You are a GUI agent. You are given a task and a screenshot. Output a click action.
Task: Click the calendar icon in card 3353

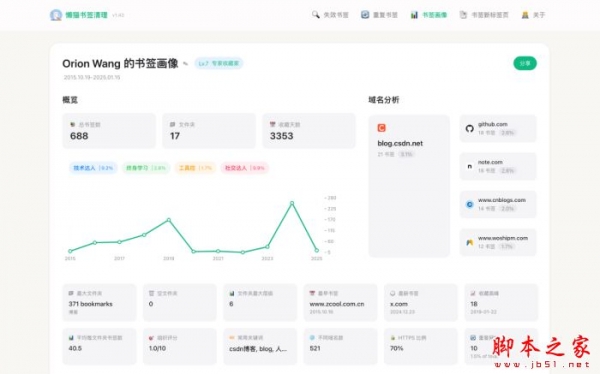(272, 124)
